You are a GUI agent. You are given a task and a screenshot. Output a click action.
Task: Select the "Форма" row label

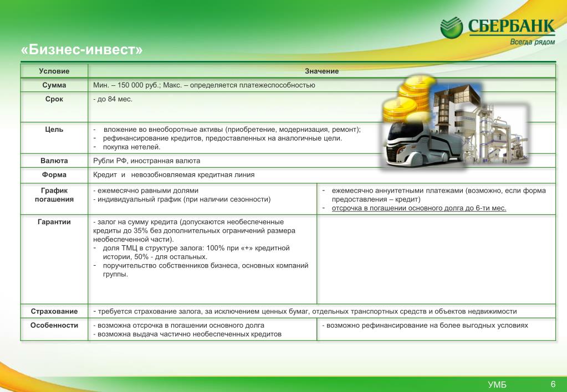[x=54, y=175]
